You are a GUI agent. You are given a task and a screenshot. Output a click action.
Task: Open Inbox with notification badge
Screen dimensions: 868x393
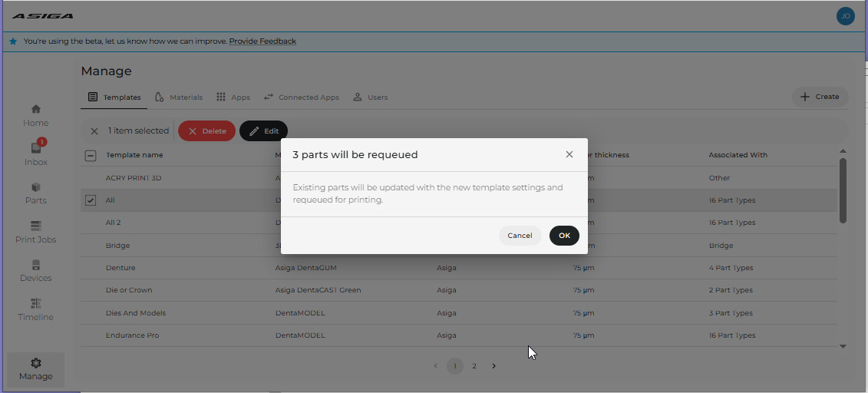click(36, 148)
